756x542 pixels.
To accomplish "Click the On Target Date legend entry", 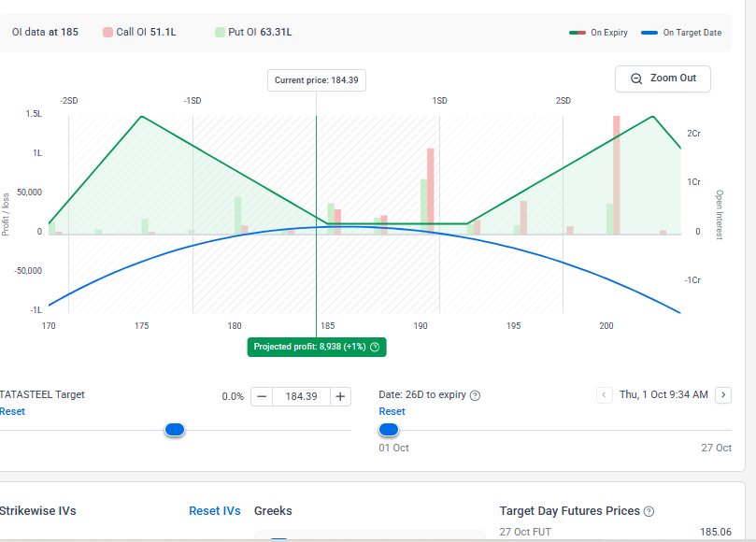I will coord(681,33).
